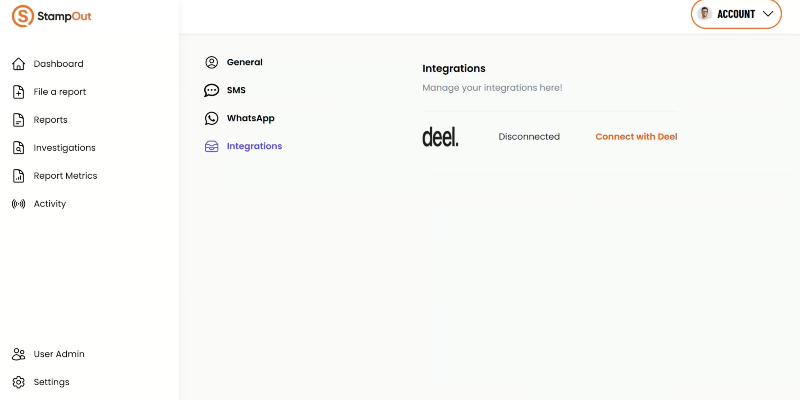Click the Report Metrics chart icon
The height and width of the screenshot is (400, 800).
18,176
